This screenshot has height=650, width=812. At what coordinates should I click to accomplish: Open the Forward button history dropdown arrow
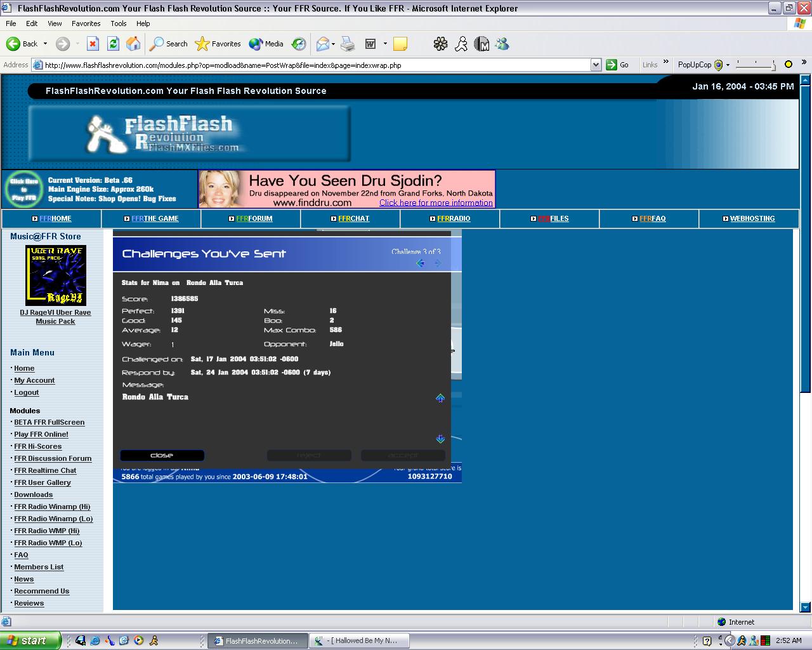point(77,44)
